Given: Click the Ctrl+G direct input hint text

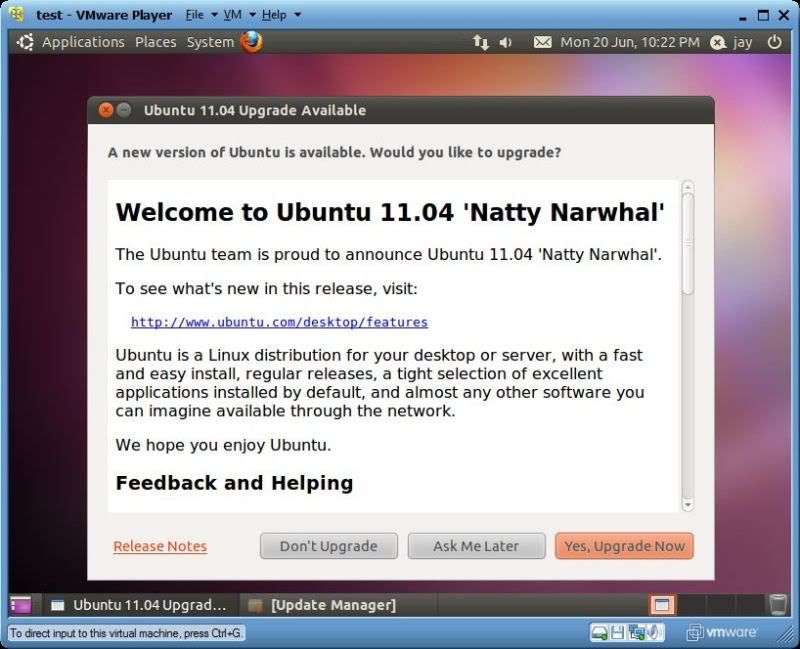Looking at the screenshot, I should point(126,633).
